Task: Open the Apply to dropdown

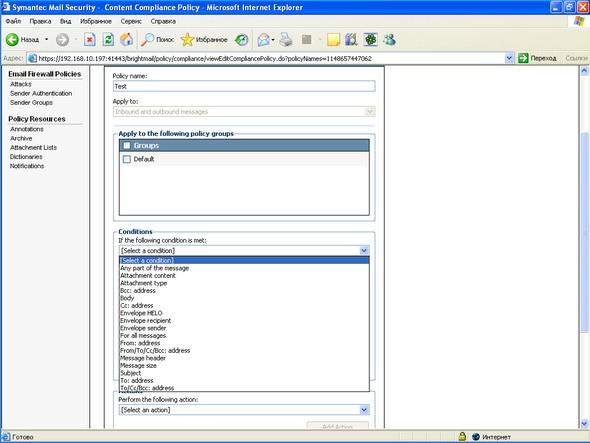Action: (244, 112)
